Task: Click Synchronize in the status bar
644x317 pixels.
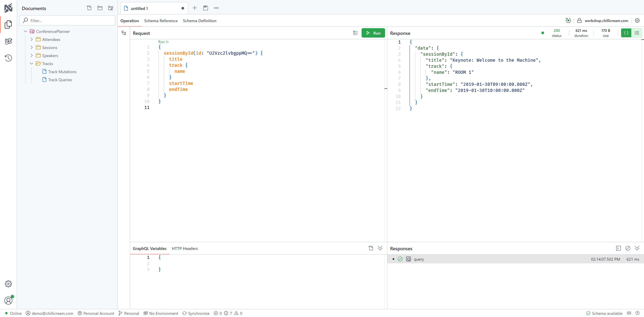Action: click(x=196, y=313)
